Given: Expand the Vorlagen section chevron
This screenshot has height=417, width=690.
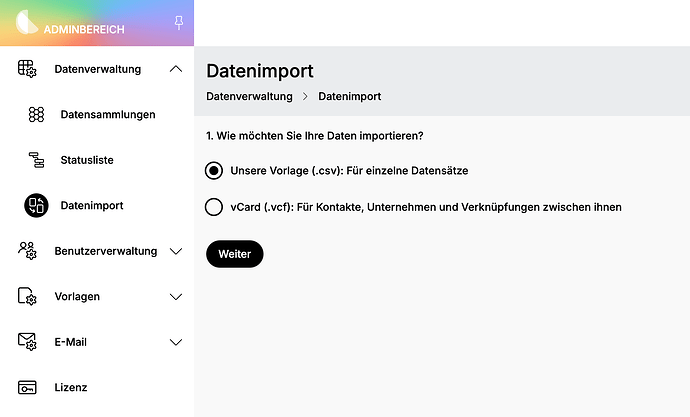Looking at the screenshot, I should point(176,297).
